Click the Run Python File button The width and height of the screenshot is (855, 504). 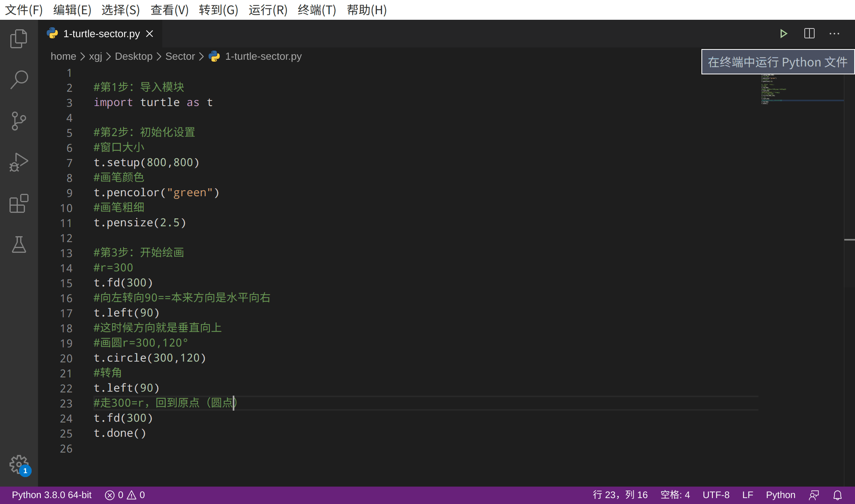[x=784, y=33]
